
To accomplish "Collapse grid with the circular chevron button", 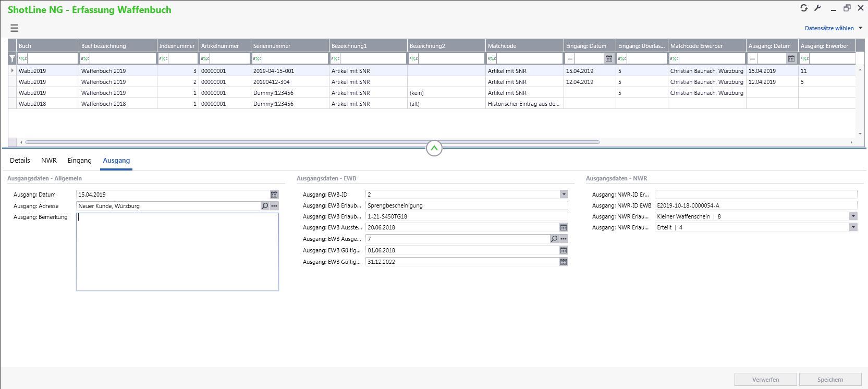I will 434,148.
